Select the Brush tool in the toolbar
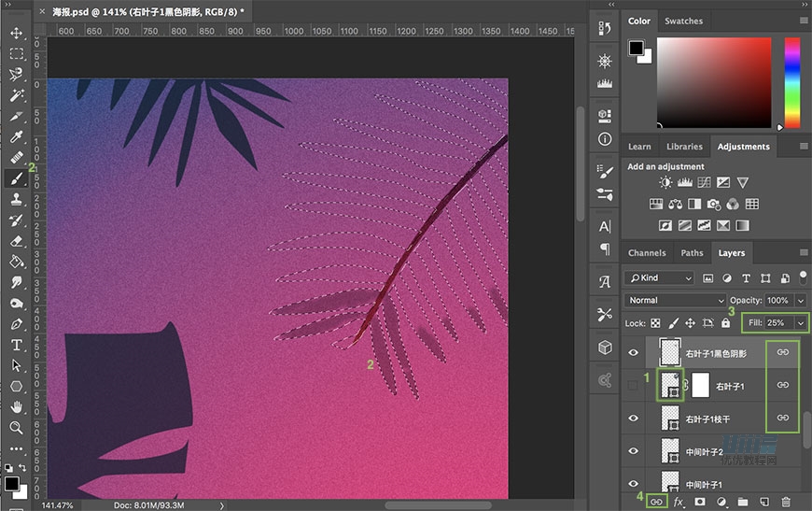 pyautogui.click(x=16, y=177)
